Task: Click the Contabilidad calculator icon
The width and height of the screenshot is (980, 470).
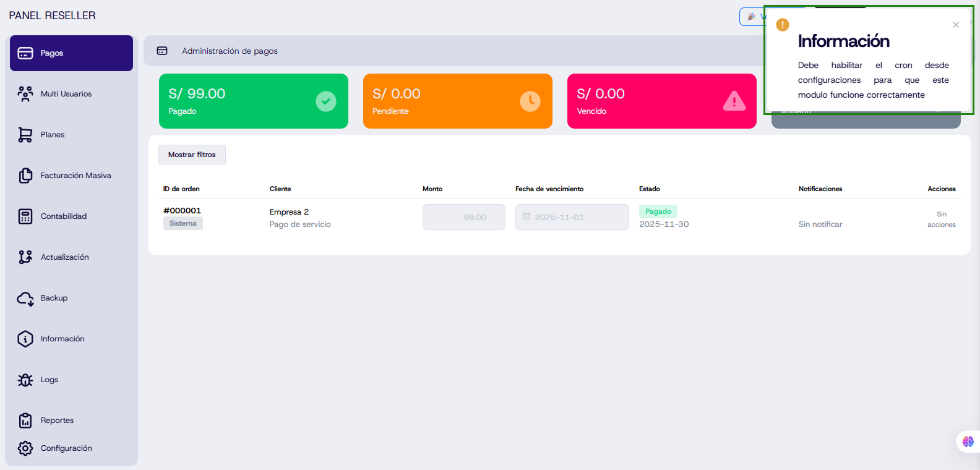Action: tap(25, 216)
